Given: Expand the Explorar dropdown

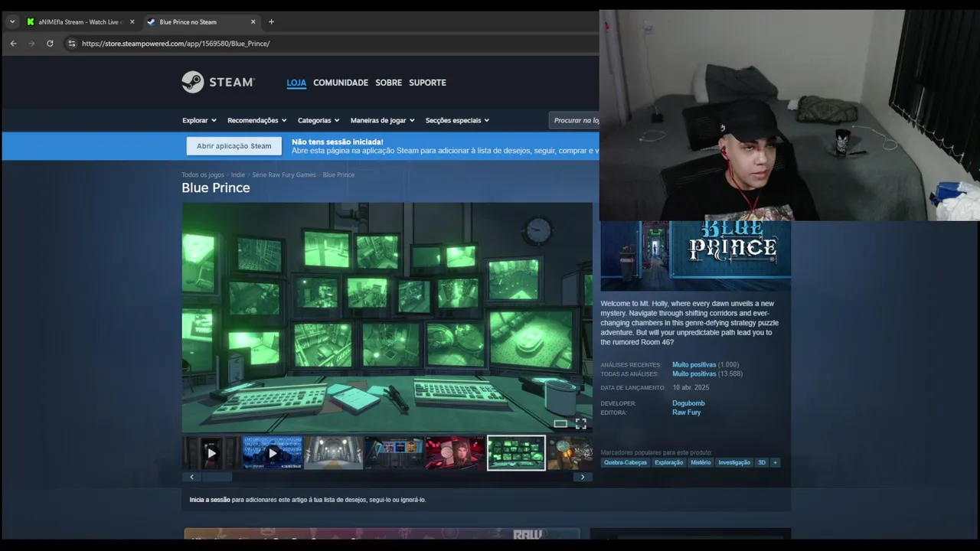Looking at the screenshot, I should tap(199, 120).
